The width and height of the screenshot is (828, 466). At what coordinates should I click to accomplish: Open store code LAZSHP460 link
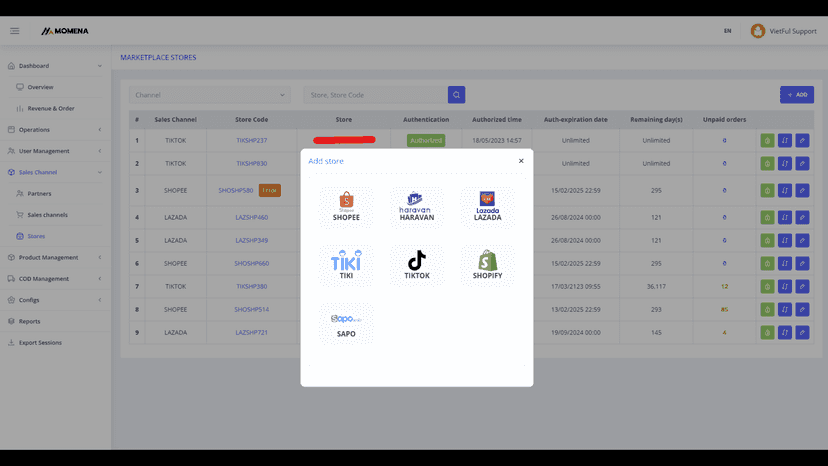[251, 217]
